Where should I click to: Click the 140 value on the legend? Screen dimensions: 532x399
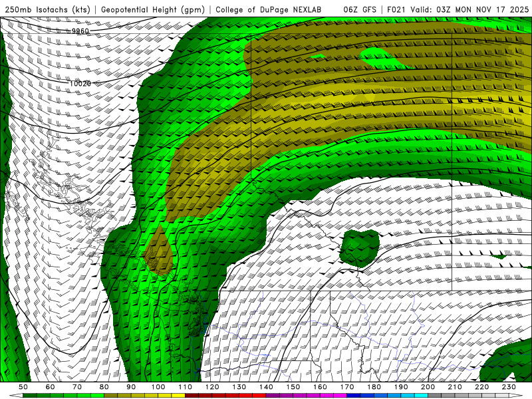click(267, 387)
